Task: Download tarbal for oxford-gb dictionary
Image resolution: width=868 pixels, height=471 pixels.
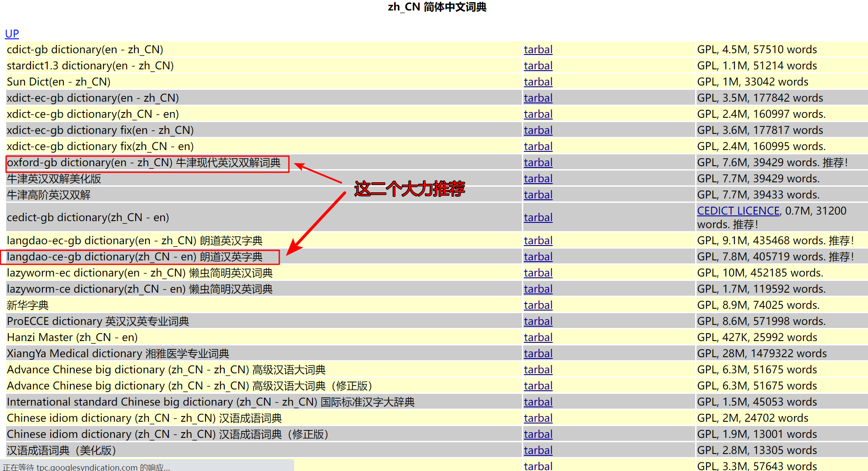Action: click(x=538, y=163)
